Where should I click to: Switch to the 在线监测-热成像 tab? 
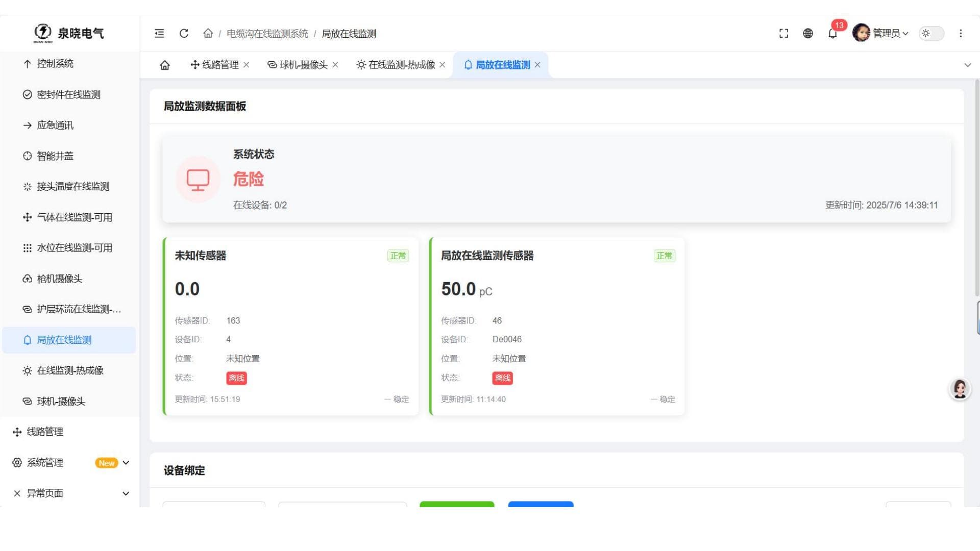coord(396,65)
